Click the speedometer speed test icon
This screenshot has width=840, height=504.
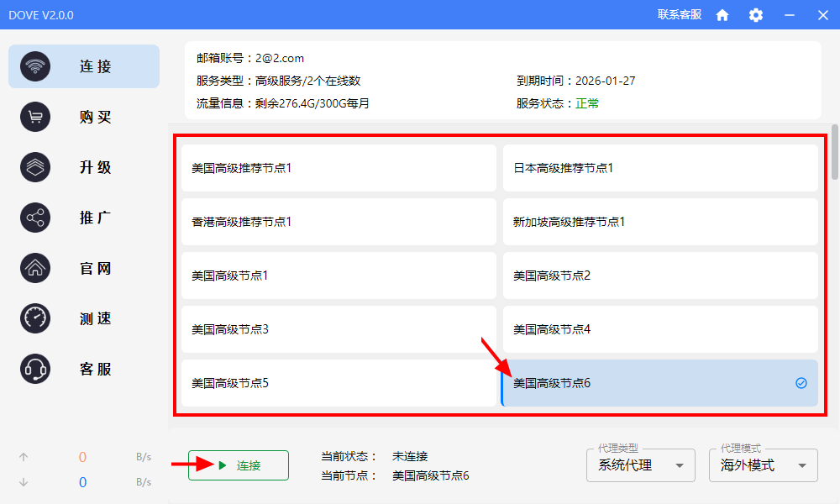click(35, 318)
